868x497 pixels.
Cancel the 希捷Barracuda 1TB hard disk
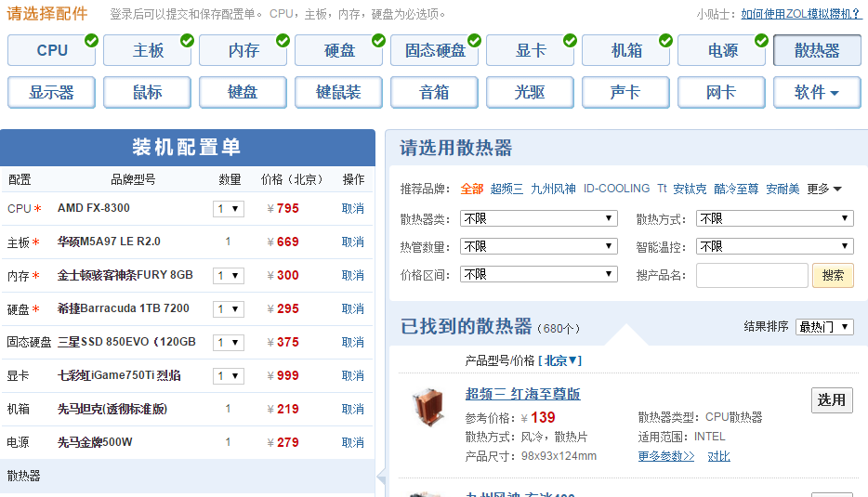click(x=352, y=308)
